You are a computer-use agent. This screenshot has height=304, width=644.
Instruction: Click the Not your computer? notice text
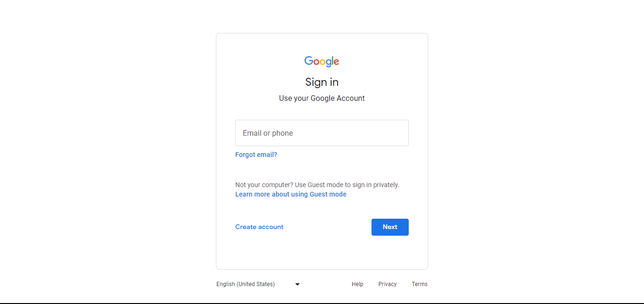point(317,185)
